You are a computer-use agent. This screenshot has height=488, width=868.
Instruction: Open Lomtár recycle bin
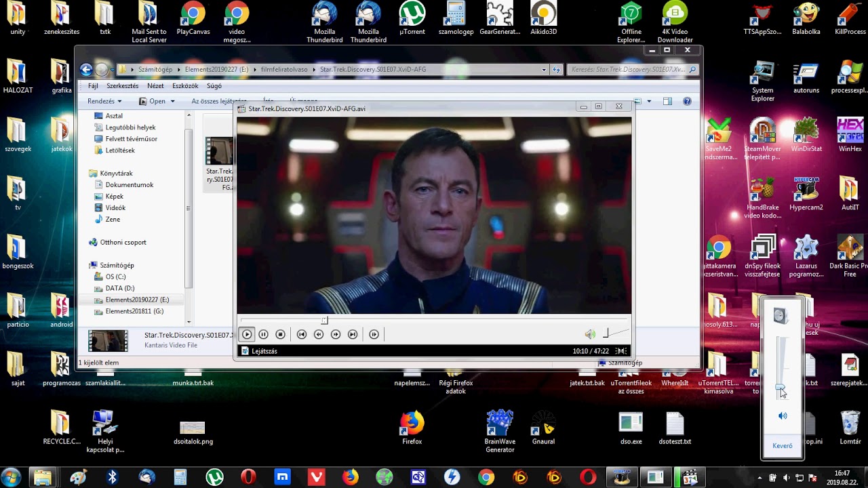[x=850, y=427]
